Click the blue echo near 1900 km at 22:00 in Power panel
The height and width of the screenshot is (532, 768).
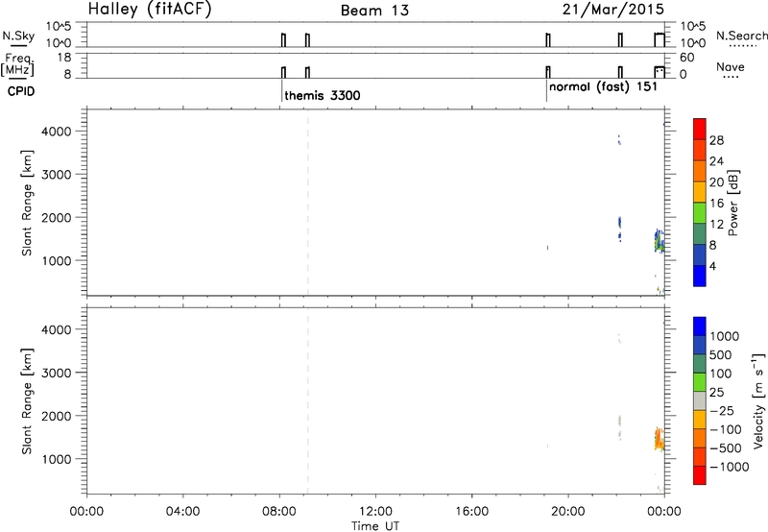[619, 223]
